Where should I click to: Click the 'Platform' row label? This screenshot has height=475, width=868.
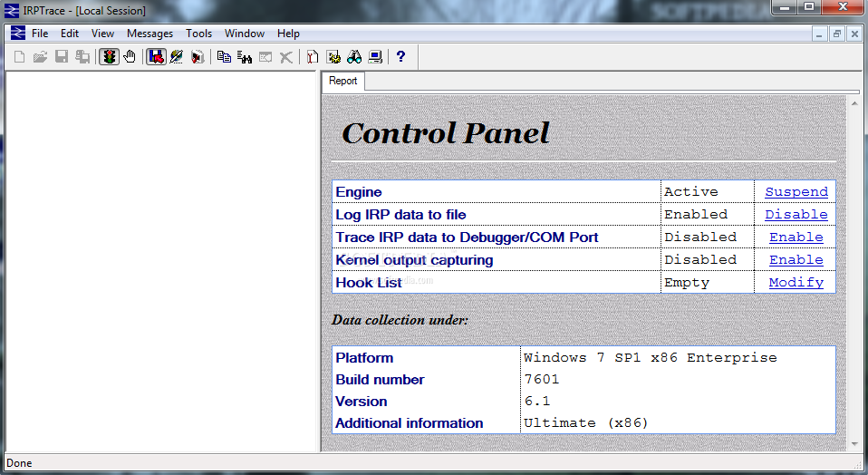[x=364, y=358]
